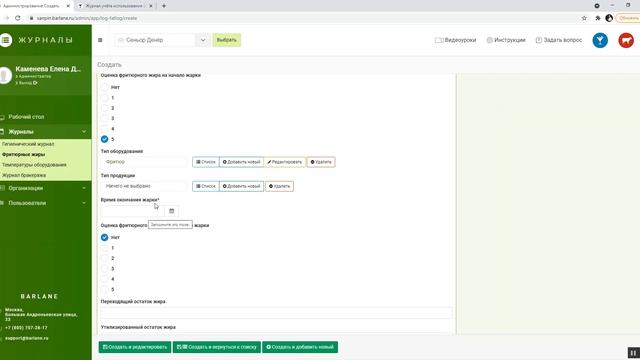Click Список button for equipment type
The width and height of the screenshot is (640, 360).
pyautogui.click(x=206, y=162)
